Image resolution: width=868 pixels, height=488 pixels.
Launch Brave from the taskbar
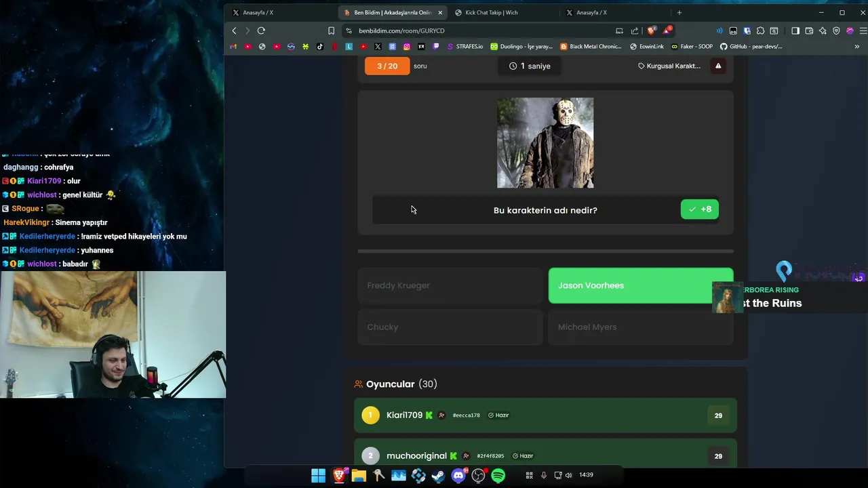tap(338, 476)
